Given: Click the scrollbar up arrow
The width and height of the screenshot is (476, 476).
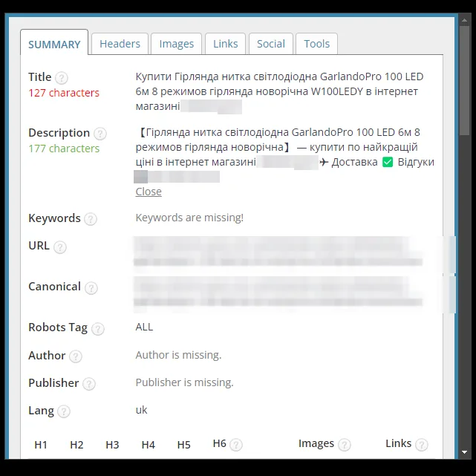Looking at the screenshot, I should (464, 20).
